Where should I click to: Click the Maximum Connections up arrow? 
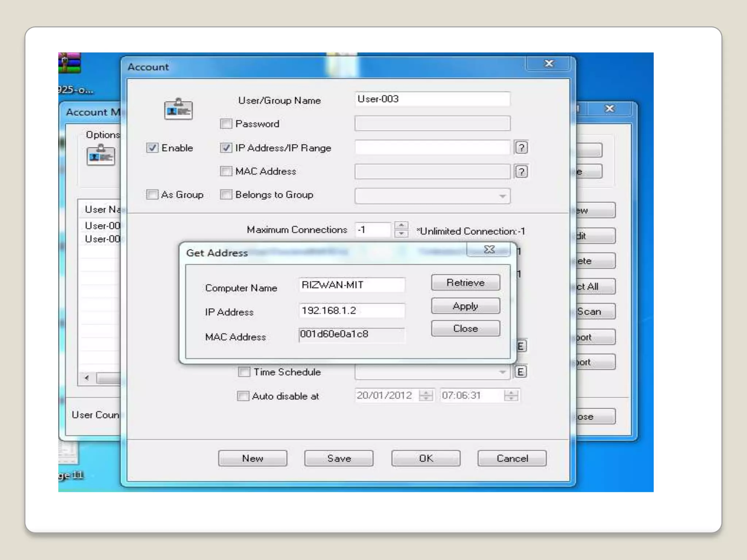(401, 226)
